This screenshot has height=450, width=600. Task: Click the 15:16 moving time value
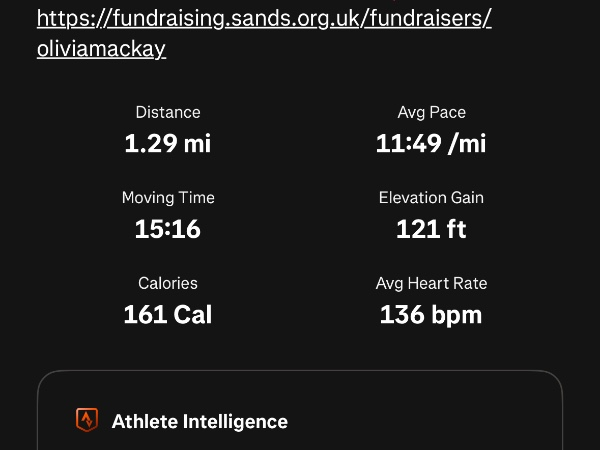pos(168,229)
